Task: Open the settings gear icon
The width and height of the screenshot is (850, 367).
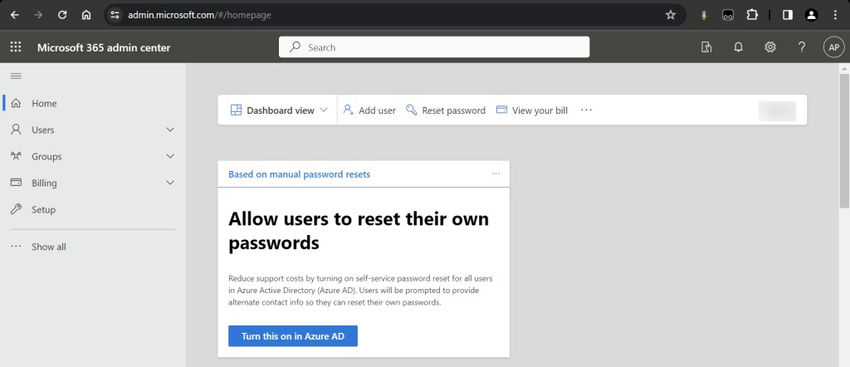Action: click(770, 47)
